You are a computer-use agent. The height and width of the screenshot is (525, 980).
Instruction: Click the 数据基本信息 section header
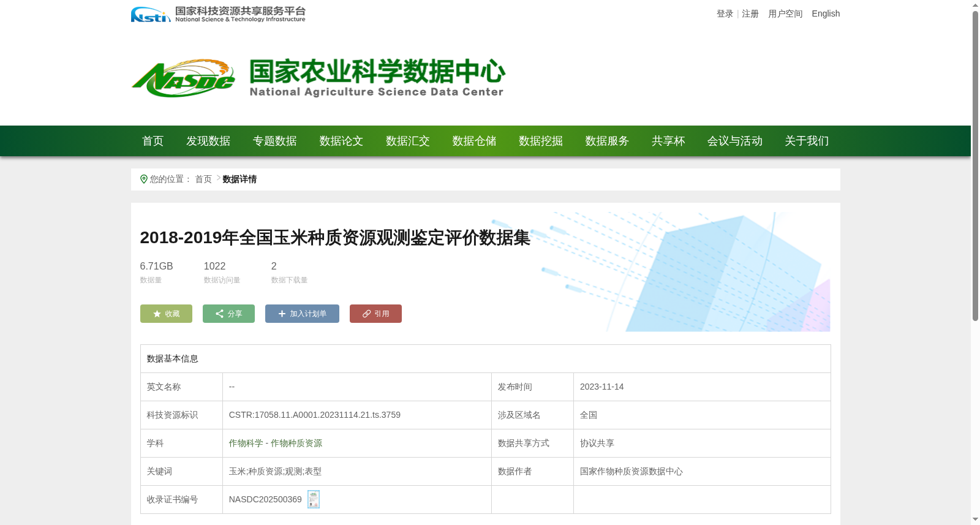click(x=172, y=358)
